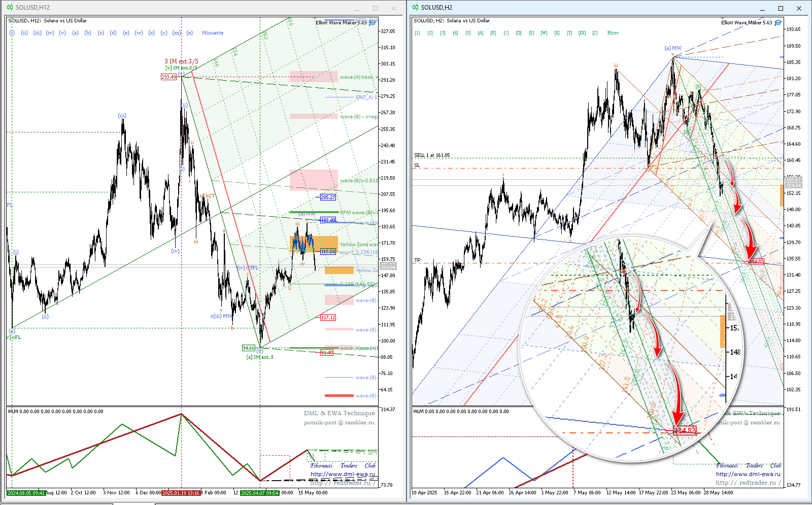Pick the [5] wave marker on H2 chart
The height and width of the screenshot is (505, 812).
(x=468, y=33)
